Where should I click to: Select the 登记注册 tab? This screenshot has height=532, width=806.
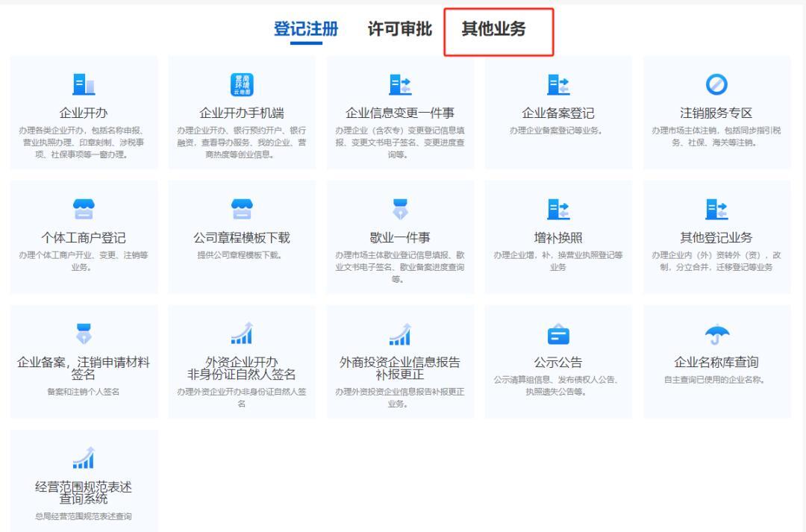[307, 30]
